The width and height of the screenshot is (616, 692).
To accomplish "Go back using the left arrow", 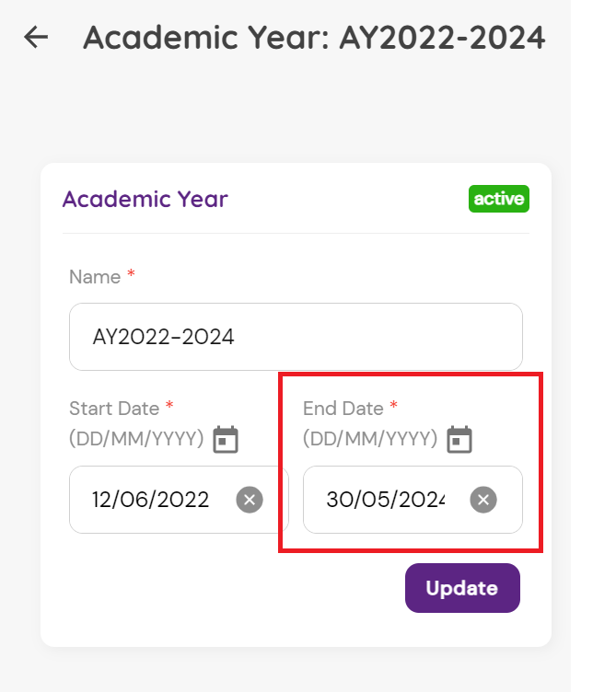I will (36, 37).
